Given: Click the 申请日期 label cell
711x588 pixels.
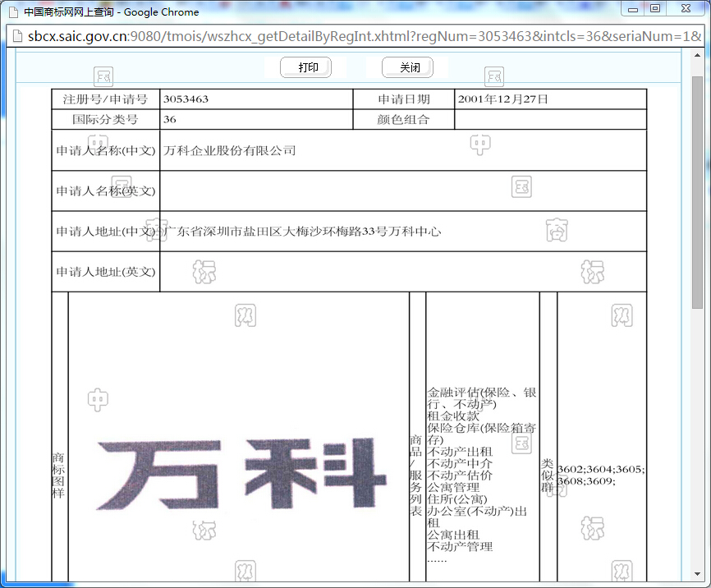Looking at the screenshot, I should (404, 99).
